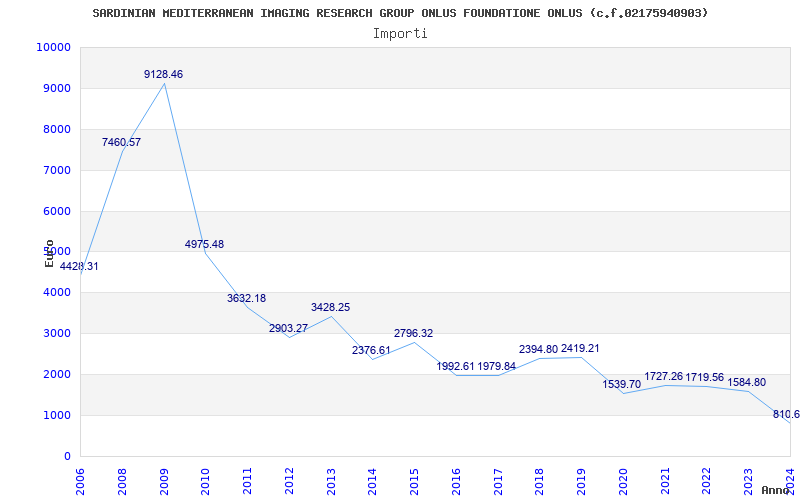800x500 pixels.
Task: Click the y-axis value 3000
Action: pos(56,333)
